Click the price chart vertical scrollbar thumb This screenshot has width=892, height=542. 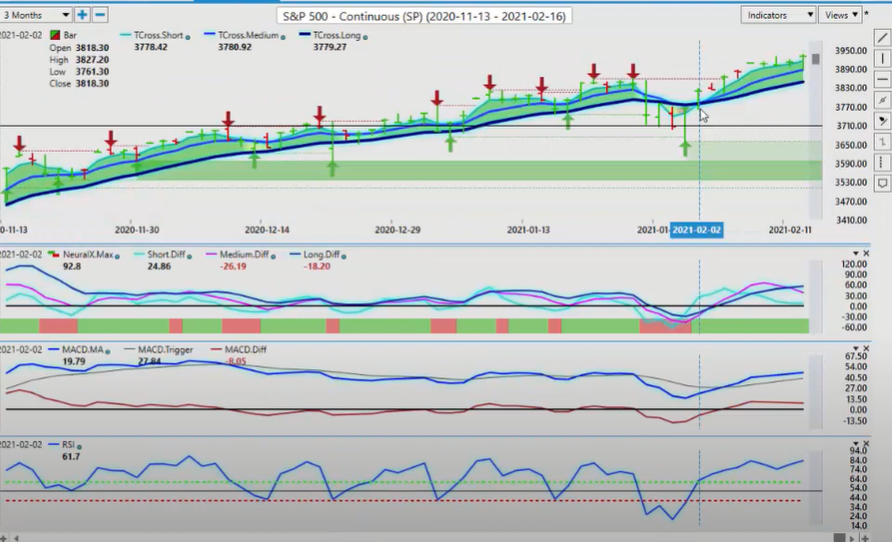click(x=816, y=59)
